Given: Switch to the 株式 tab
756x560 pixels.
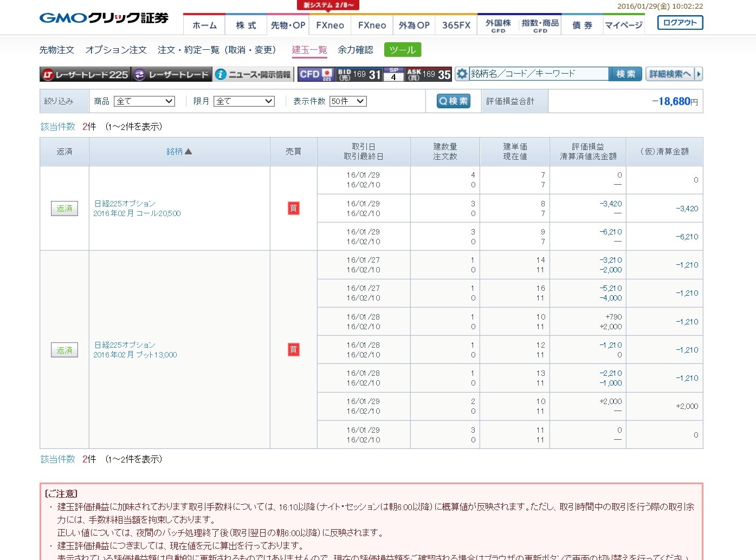Looking at the screenshot, I should 246,25.
